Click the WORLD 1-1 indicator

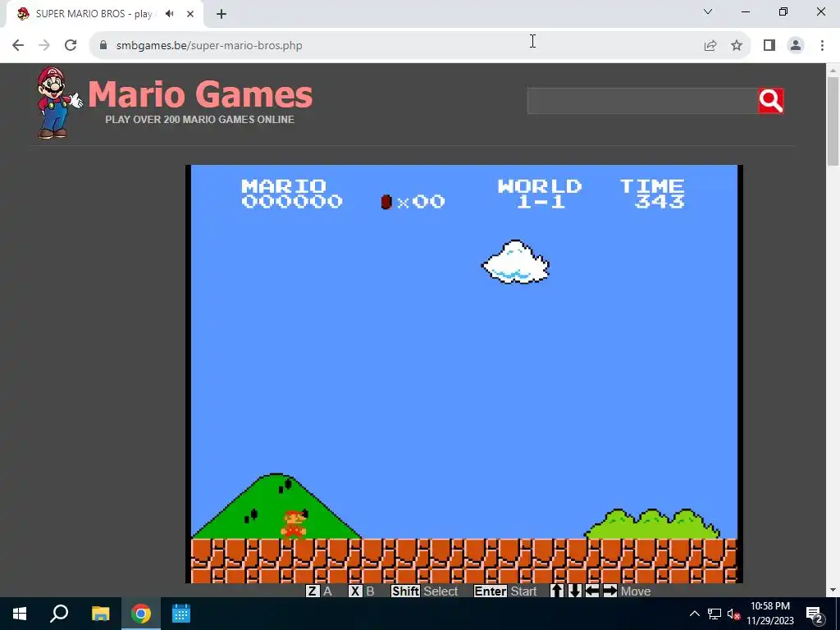540,194
